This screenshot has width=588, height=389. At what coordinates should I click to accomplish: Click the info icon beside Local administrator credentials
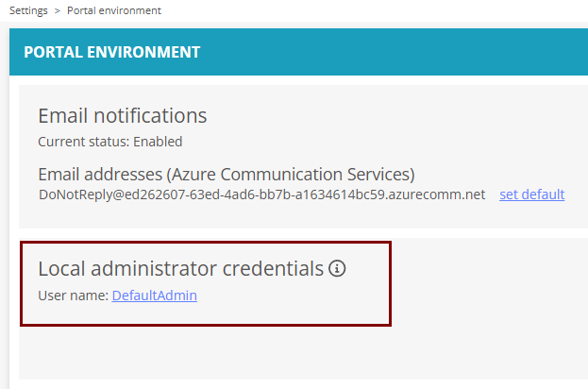(337, 268)
